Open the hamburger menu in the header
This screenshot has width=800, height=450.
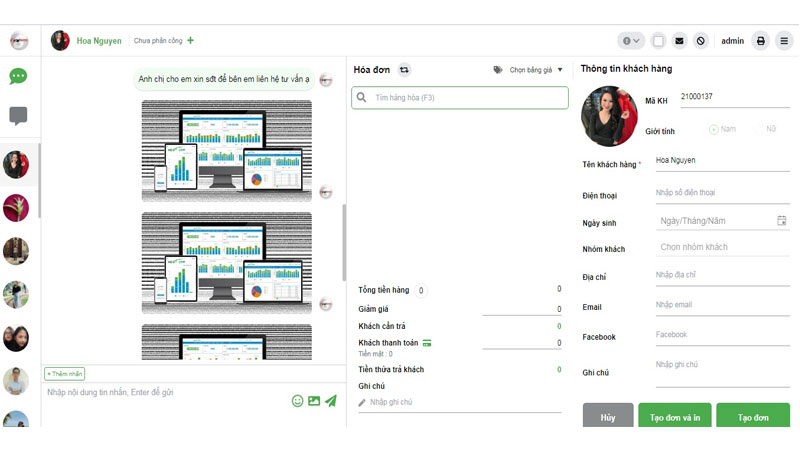(784, 41)
